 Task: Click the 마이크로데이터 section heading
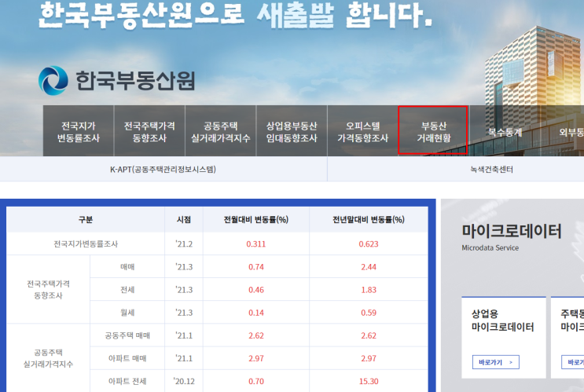click(x=512, y=231)
